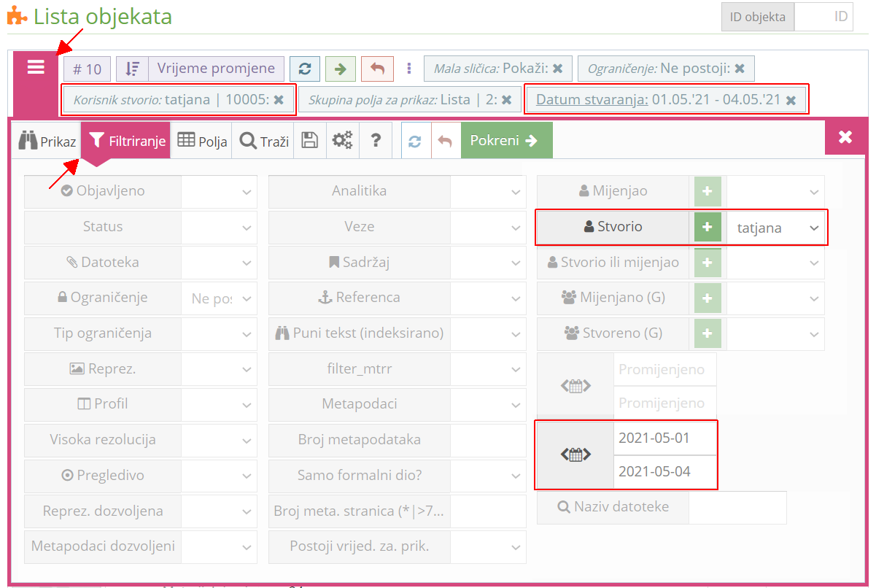The width and height of the screenshot is (876, 588).
Task: Open the Traži tab
Action: [263, 140]
